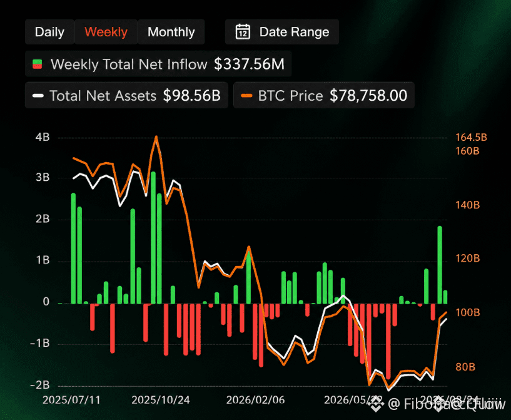Click the $98.56B net assets value
Screen dimensions: 511x420
point(192,96)
